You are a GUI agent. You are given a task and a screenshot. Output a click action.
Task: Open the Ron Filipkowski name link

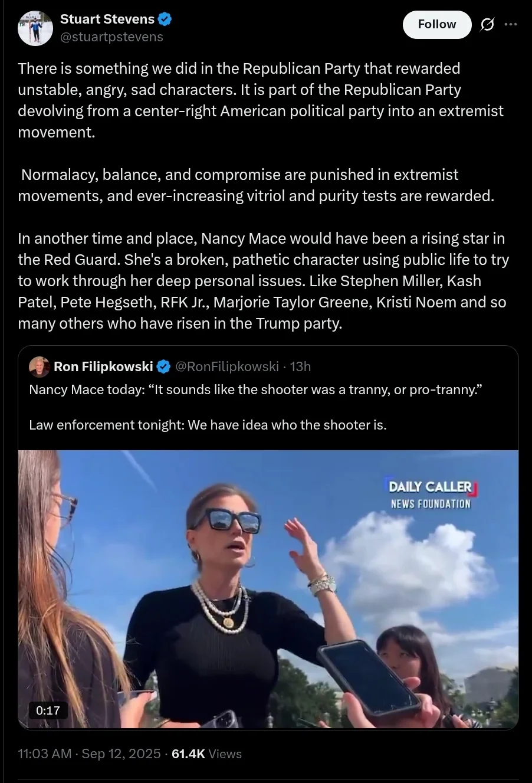103,366
